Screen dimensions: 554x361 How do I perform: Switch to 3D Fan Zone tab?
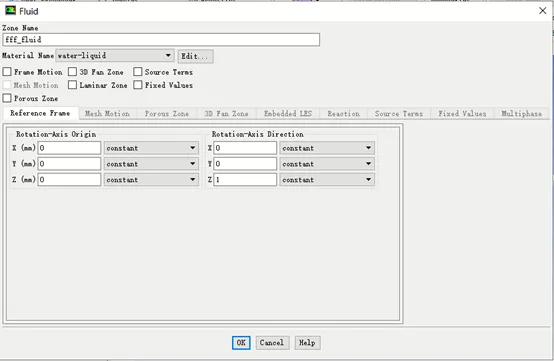(226, 114)
